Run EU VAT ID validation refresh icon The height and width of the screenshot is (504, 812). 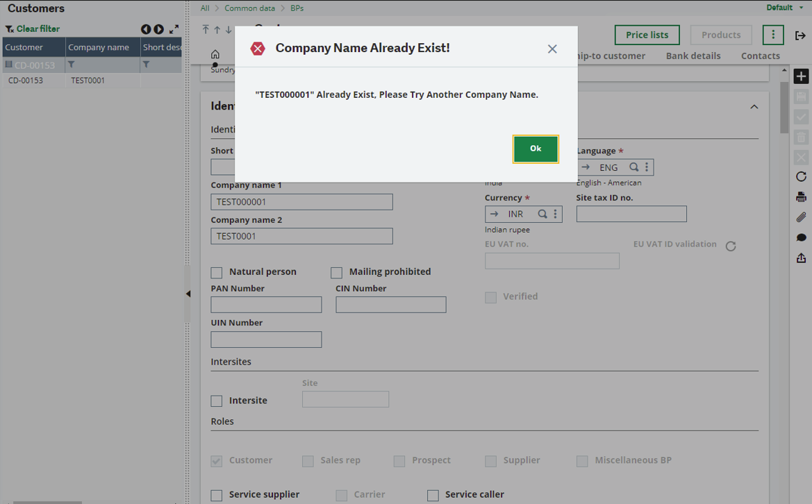click(x=731, y=246)
